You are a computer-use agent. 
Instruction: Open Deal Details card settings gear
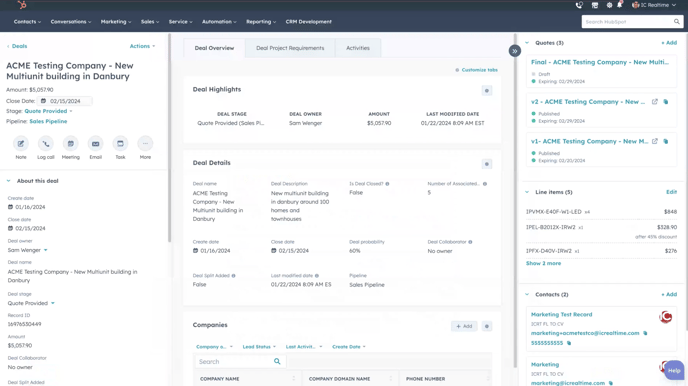tap(487, 164)
